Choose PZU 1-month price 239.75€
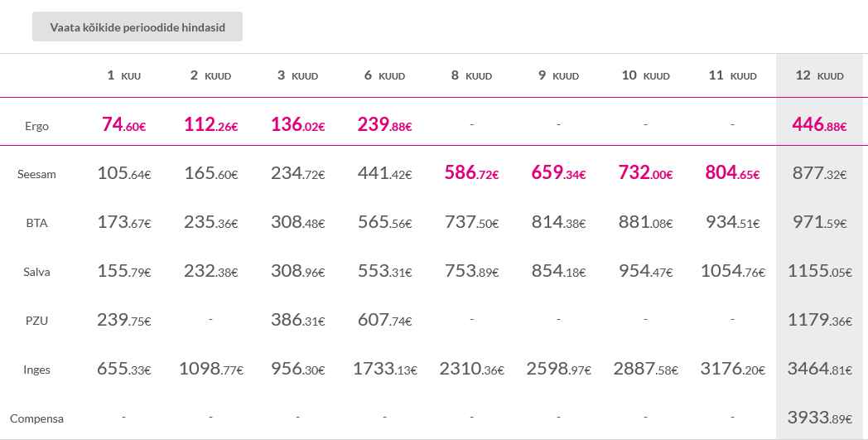 tap(124, 321)
